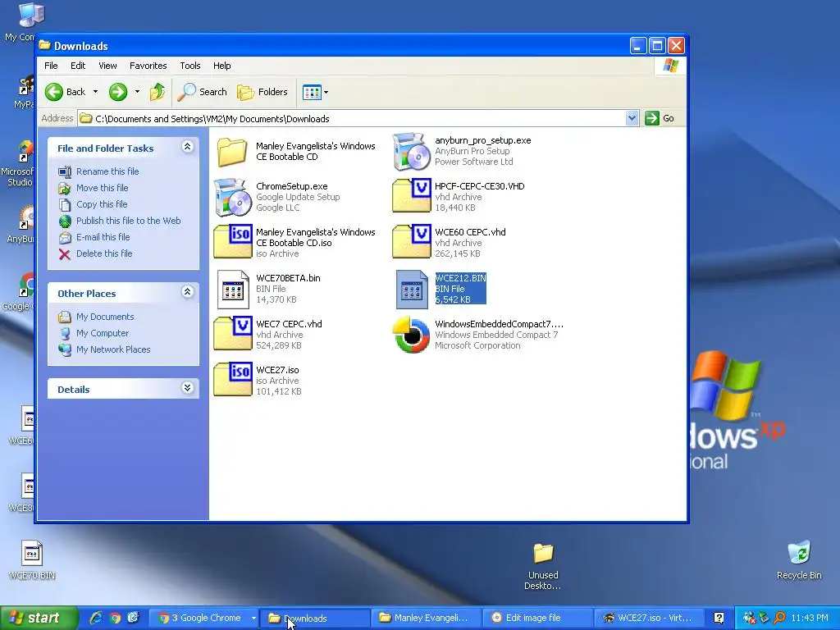The height and width of the screenshot is (630, 840).
Task: Go up one folder level
Action: click(157, 92)
